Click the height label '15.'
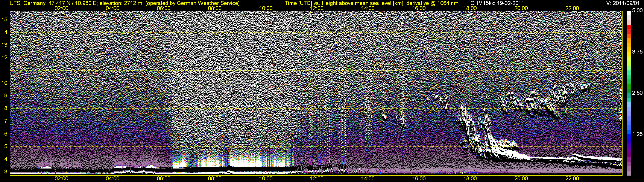 [x=5, y=20]
